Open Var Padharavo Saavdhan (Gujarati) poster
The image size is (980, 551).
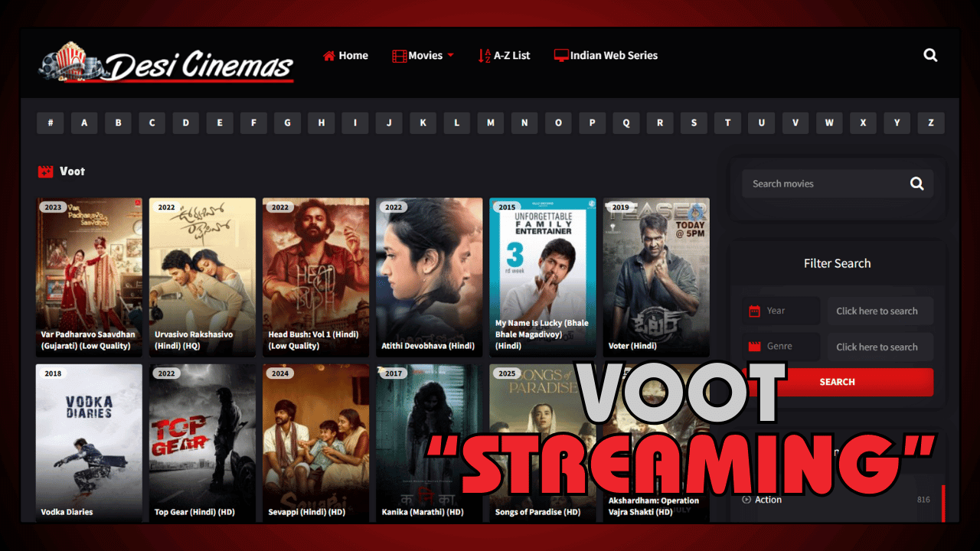point(89,277)
